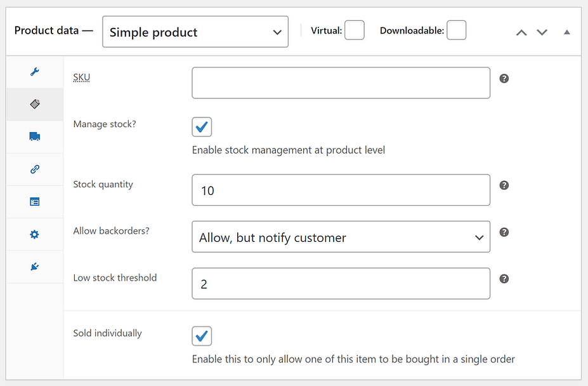
Task: Show help tooltip for SKU
Action: (504, 79)
